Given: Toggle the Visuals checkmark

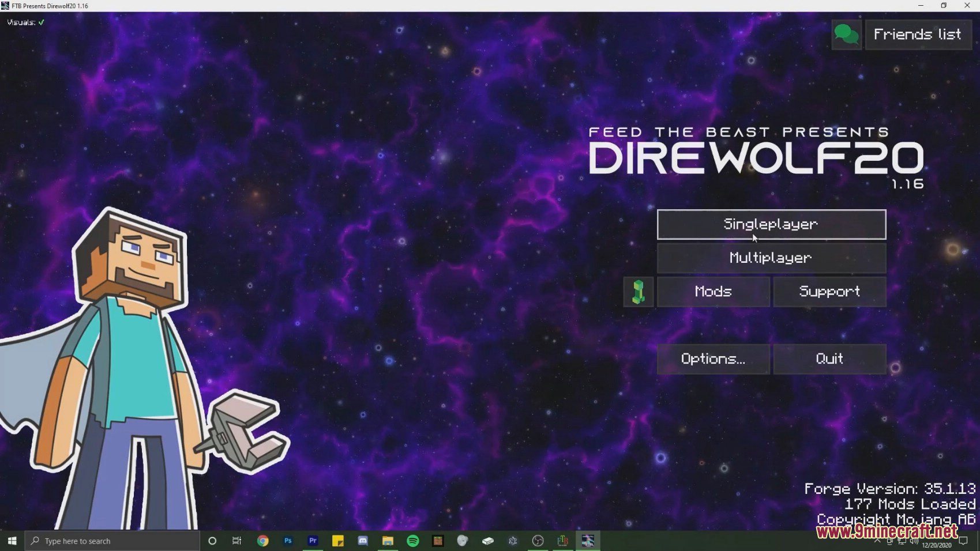Looking at the screenshot, I should coord(41,22).
